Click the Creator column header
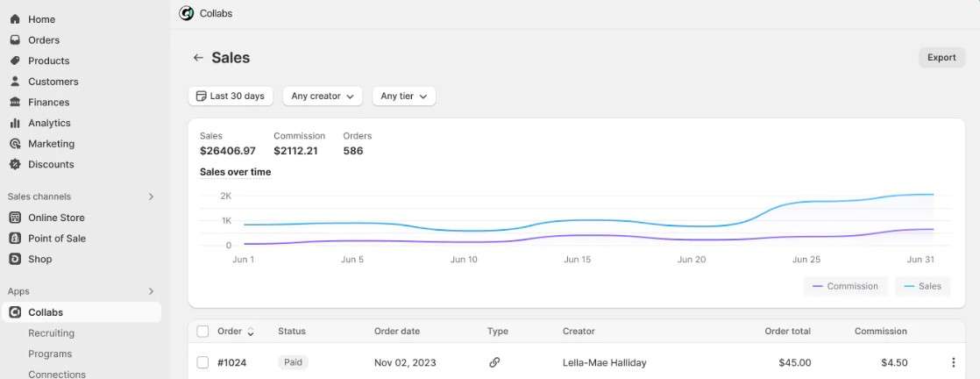Image resolution: width=980 pixels, height=379 pixels. point(579,332)
